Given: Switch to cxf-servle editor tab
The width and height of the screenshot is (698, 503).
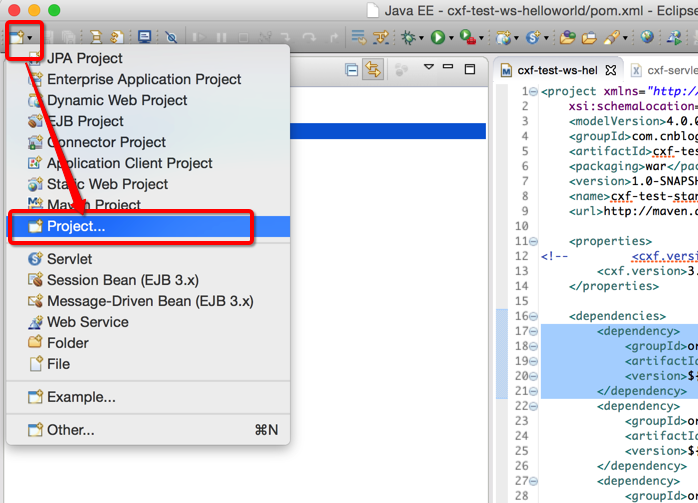Looking at the screenshot, I should [x=663, y=70].
